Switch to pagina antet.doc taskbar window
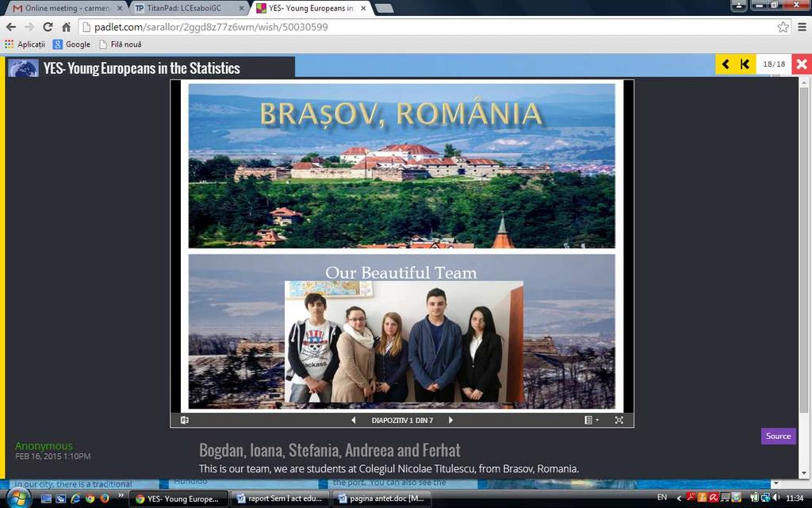Image resolution: width=812 pixels, height=508 pixels. click(x=382, y=498)
